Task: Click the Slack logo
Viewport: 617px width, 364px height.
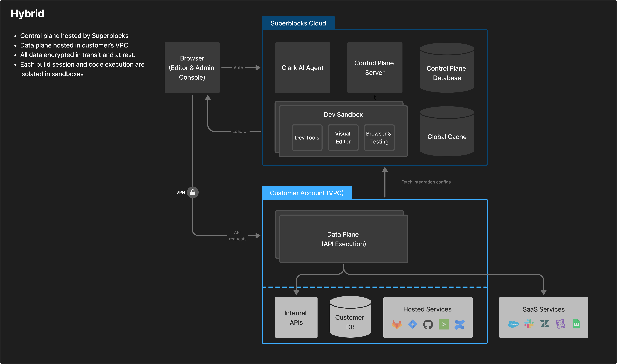Action: (x=529, y=324)
